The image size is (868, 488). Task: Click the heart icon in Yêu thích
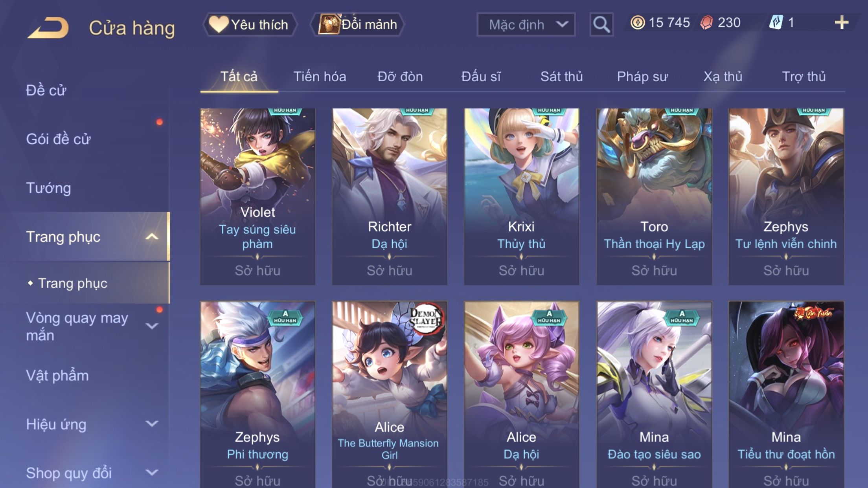tap(218, 24)
